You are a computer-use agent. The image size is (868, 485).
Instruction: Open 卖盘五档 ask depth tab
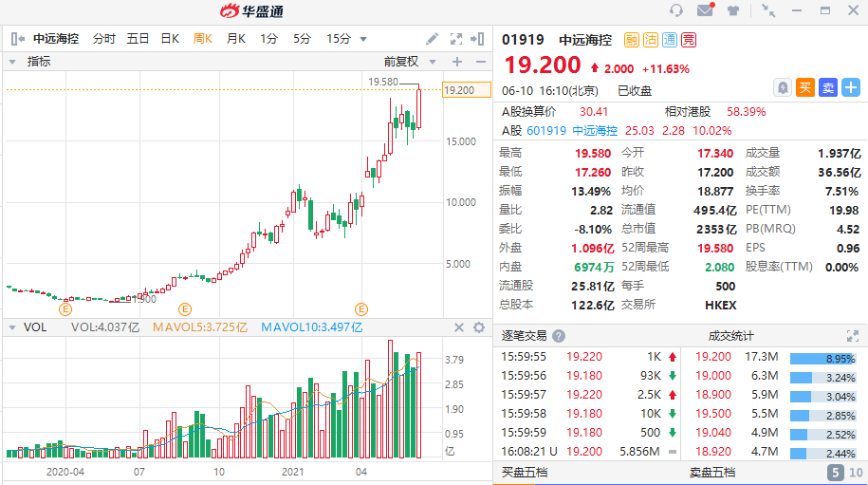(x=711, y=473)
